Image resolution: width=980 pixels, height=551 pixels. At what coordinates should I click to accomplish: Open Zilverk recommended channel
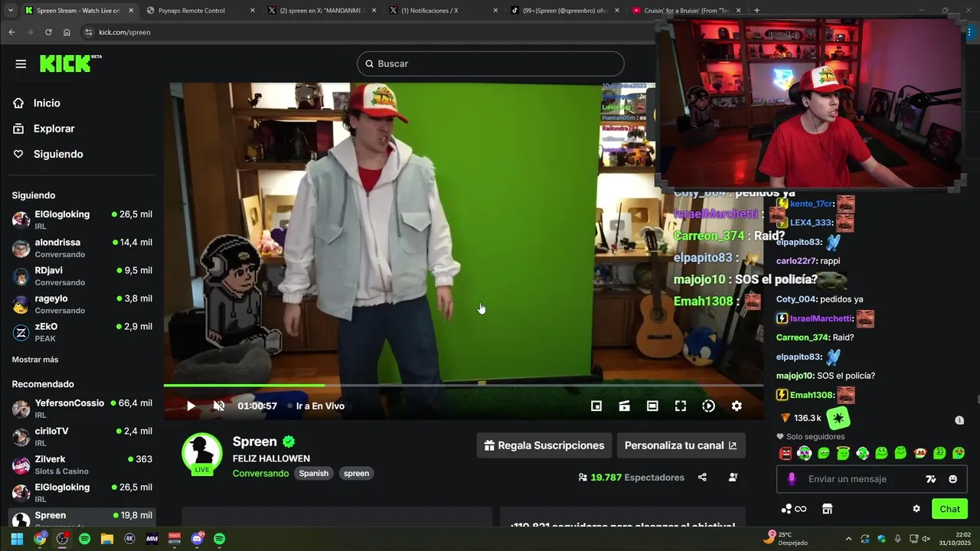tap(81, 465)
